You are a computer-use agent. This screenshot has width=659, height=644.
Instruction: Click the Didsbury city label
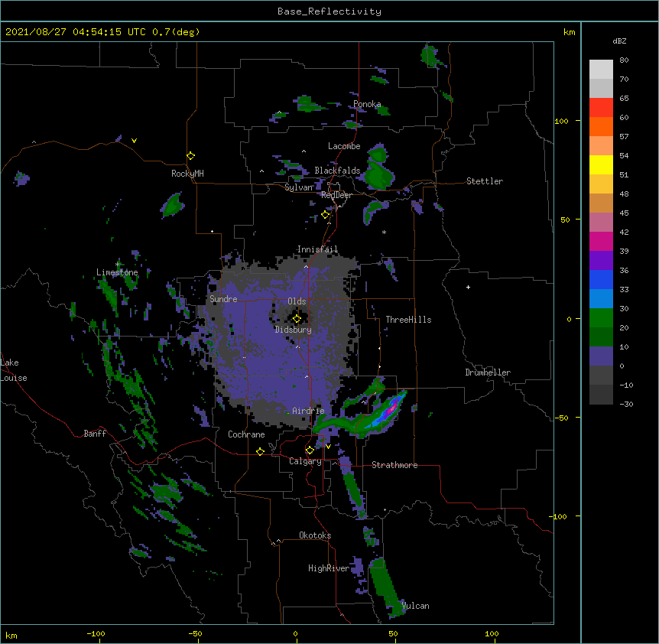pyautogui.click(x=294, y=330)
